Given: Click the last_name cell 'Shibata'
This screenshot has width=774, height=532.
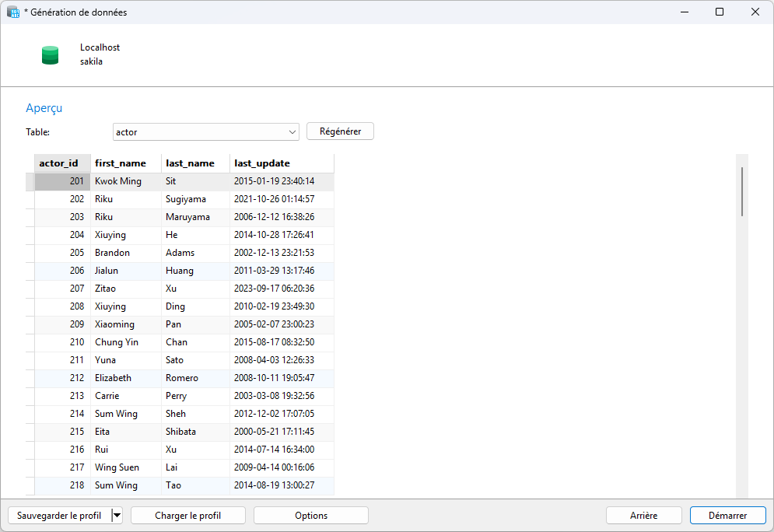Looking at the screenshot, I should [195, 432].
